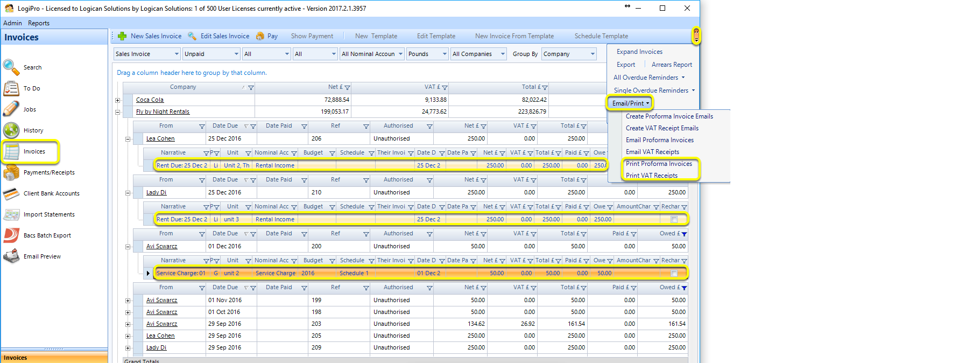Collapse the Lady Di 25 Dec invoice
Screen dimensions: 980x363
pyautogui.click(x=128, y=193)
